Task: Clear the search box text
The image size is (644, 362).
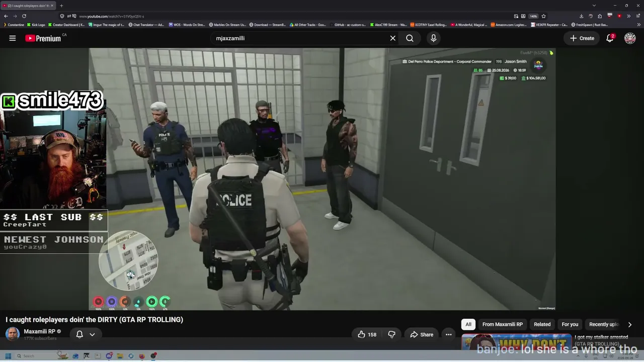Action: 393,38
